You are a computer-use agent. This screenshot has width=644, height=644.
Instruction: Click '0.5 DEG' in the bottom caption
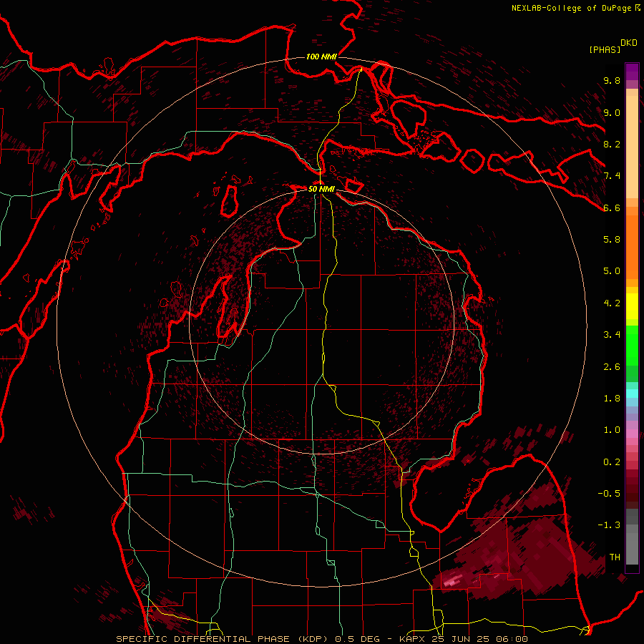tap(357, 639)
